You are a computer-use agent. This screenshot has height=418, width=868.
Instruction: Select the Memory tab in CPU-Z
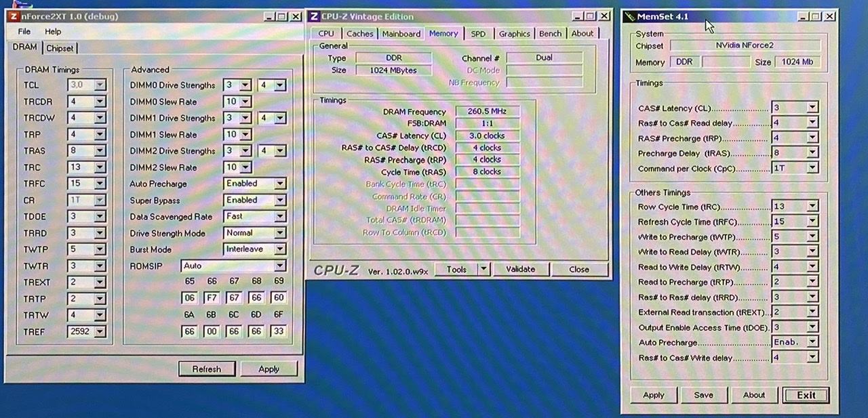coord(443,33)
